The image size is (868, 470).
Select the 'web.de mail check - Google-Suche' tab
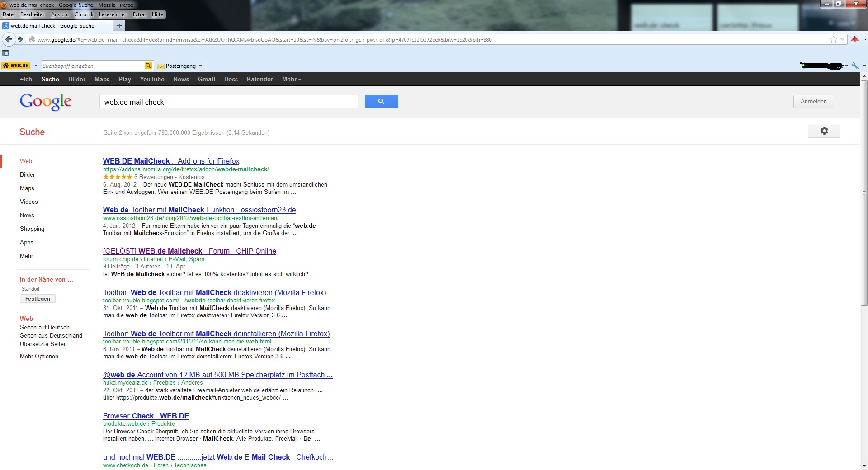point(56,26)
